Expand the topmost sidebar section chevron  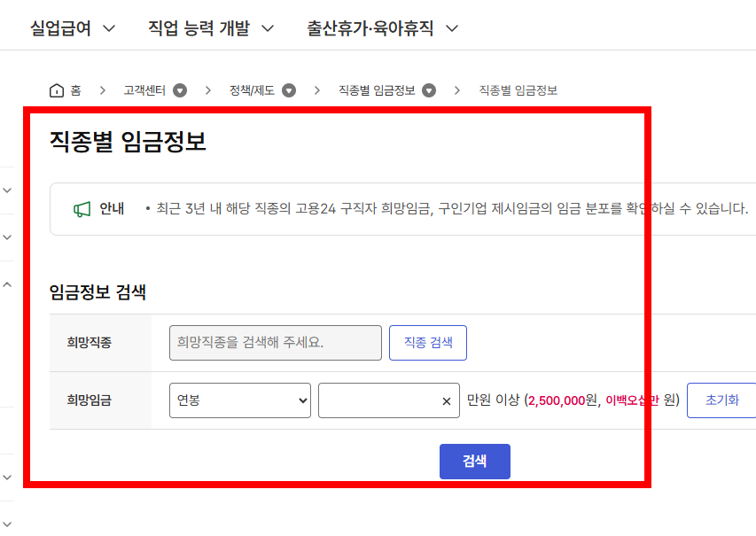(x=8, y=190)
